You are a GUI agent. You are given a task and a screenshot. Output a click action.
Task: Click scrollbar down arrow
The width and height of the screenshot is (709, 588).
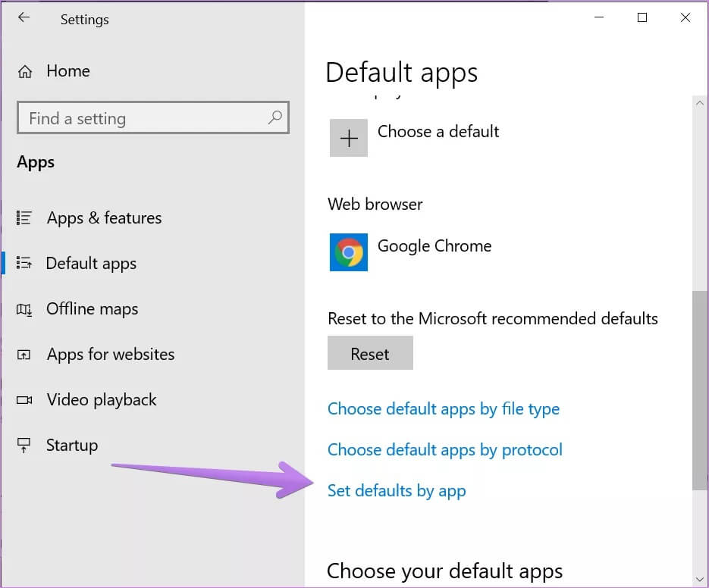700,579
